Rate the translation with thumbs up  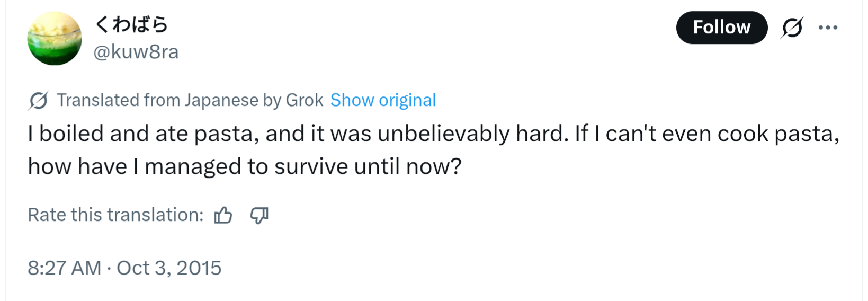[x=223, y=215]
